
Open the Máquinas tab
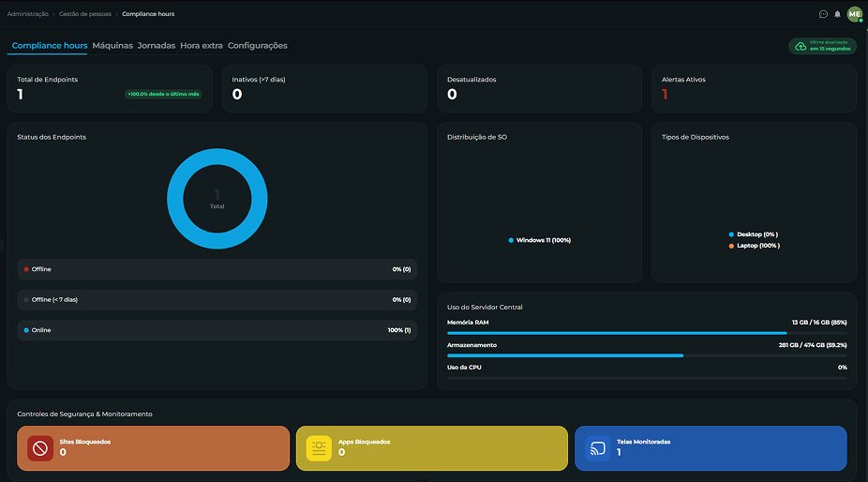[112, 46]
